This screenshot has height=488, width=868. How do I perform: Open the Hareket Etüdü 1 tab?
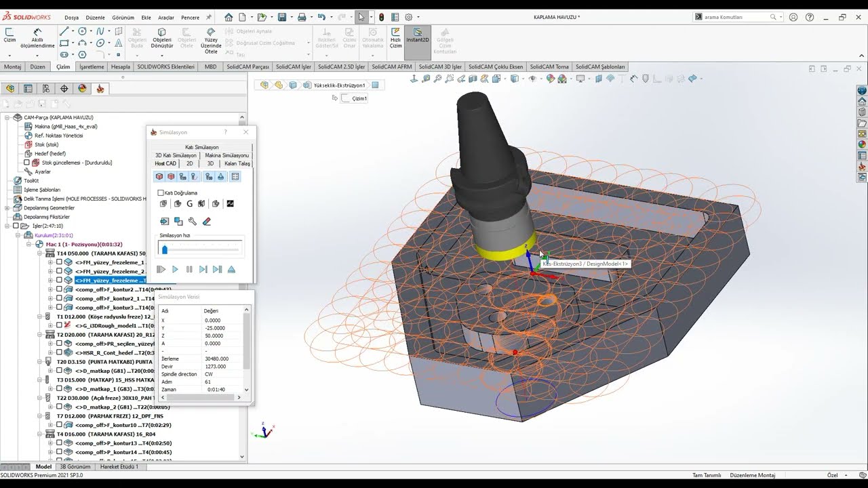pyautogui.click(x=119, y=466)
